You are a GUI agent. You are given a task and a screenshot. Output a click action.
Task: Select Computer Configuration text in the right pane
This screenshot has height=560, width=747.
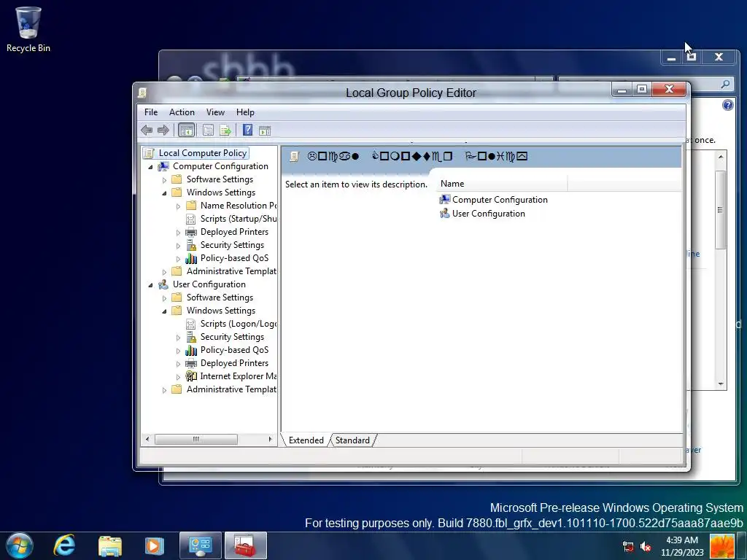500,200
